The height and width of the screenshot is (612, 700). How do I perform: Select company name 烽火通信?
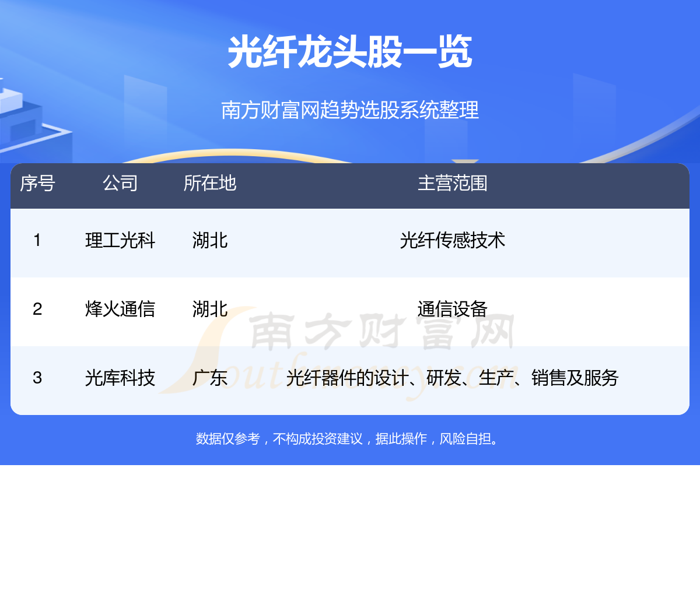[x=120, y=309]
